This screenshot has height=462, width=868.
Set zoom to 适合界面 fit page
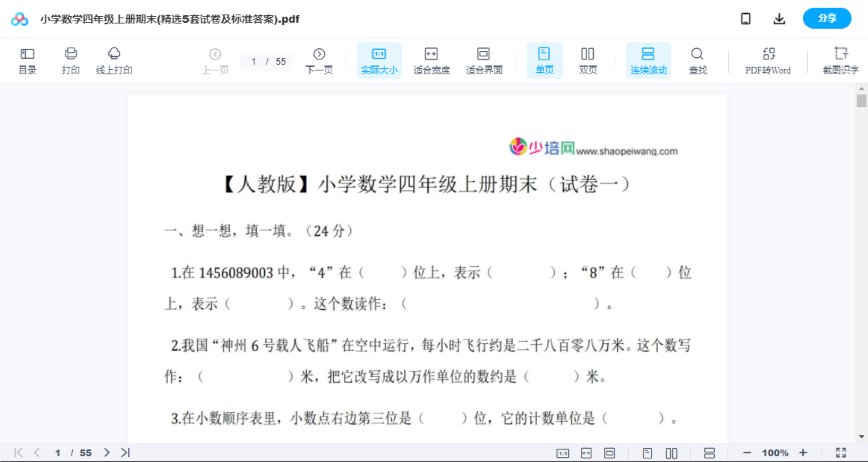point(484,60)
